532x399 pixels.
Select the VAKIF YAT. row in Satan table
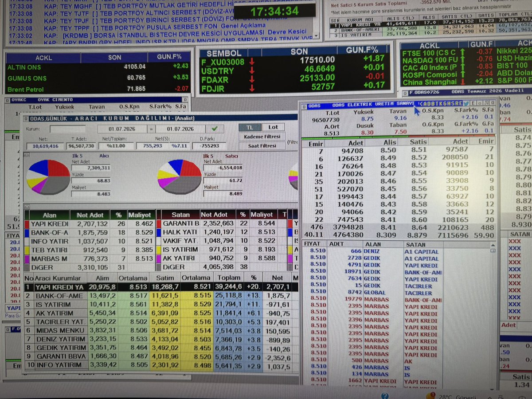221,241
